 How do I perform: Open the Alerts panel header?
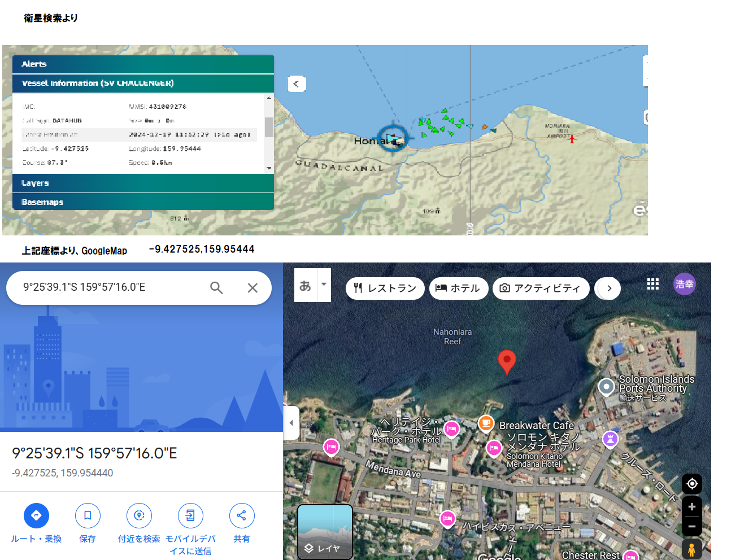coord(143,64)
